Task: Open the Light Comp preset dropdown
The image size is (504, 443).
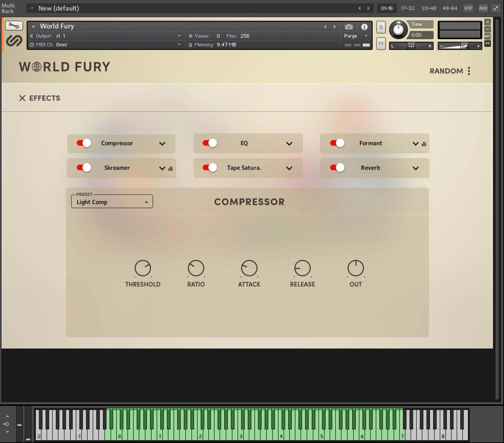Action: pos(112,202)
